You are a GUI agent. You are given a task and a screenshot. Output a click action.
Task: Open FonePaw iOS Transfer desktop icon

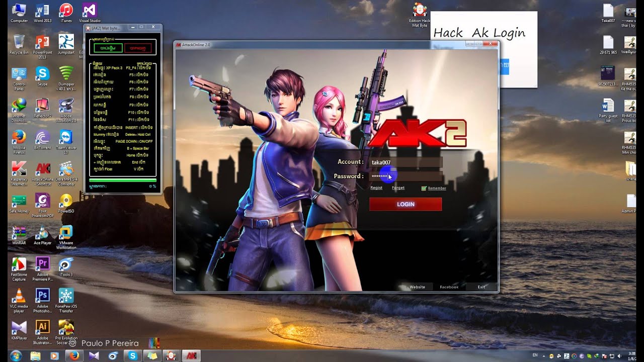pyautogui.click(x=66, y=301)
